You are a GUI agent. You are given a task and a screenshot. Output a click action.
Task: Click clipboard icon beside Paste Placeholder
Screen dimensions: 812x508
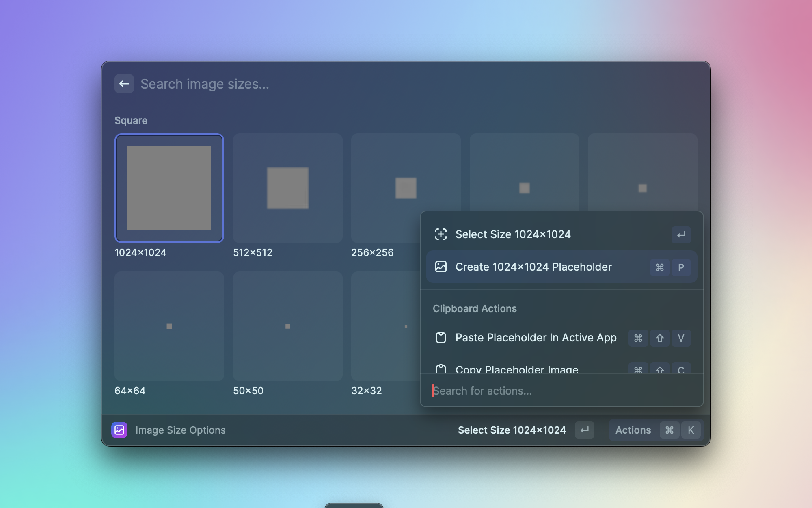tap(441, 338)
